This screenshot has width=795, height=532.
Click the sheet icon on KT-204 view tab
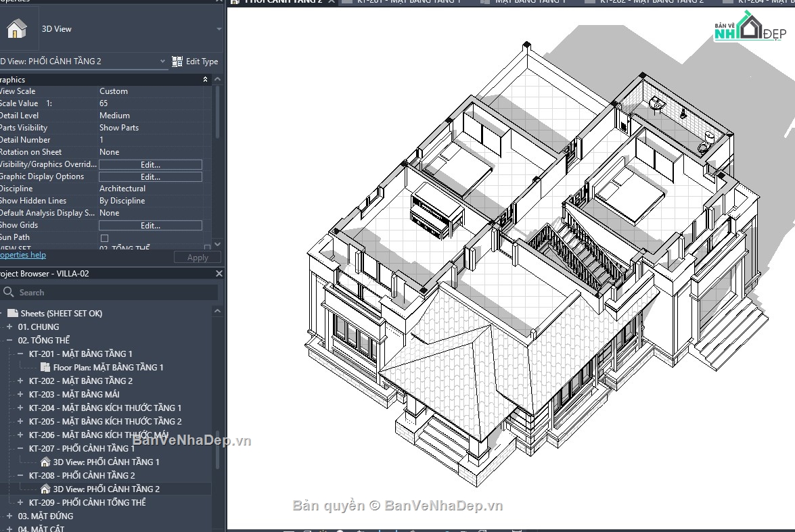[727, 2]
